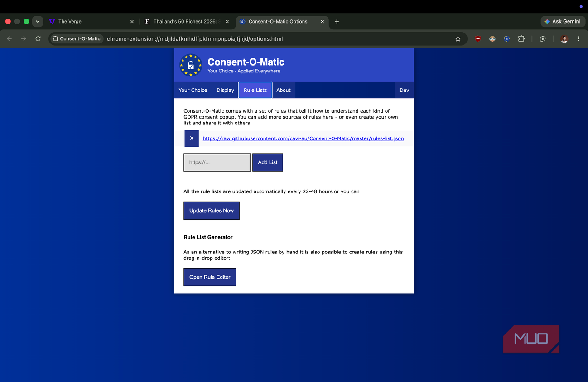This screenshot has height=382, width=588.
Task: Open the red uBlock extension icon
Action: point(478,39)
